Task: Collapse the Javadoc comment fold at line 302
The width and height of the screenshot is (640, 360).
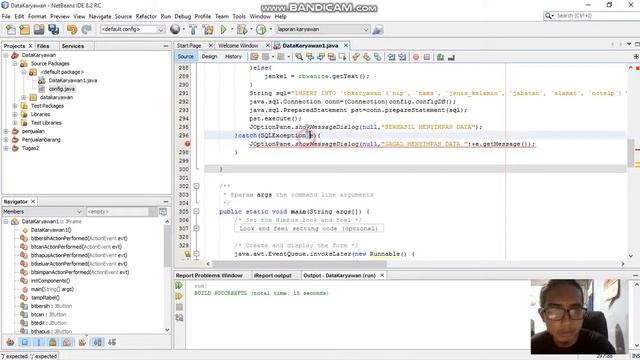Action: click(x=196, y=186)
